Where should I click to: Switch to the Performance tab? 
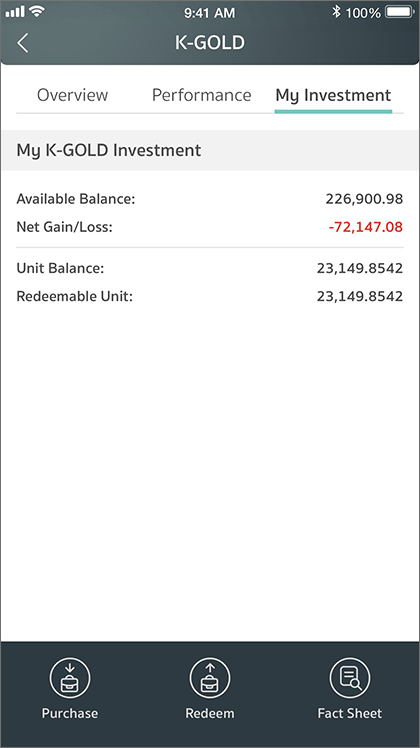click(201, 95)
